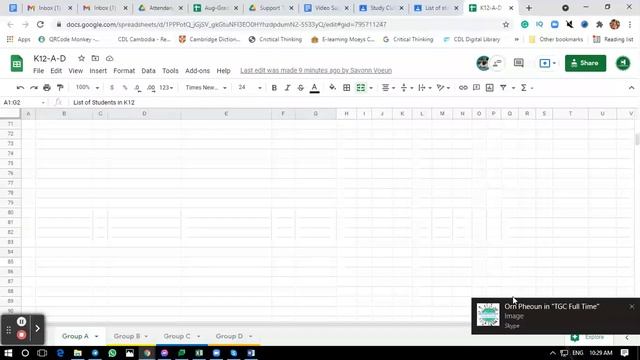The image size is (640, 360).
Task: Open the Insert menu
Action: tap(98, 71)
